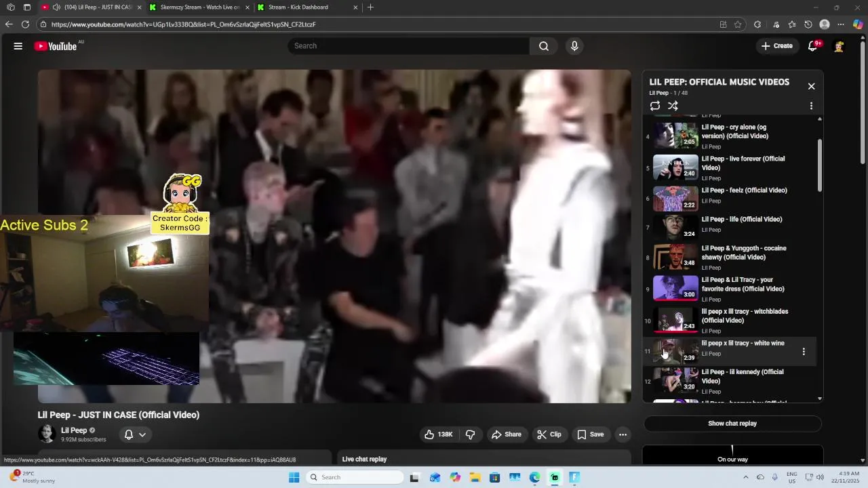Open more actions ellipsis under video
868x488 pixels.
pyautogui.click(x=623, y=434)
